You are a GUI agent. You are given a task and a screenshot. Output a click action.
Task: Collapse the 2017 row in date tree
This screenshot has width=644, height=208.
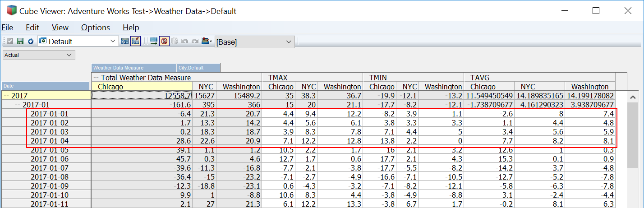[5, 96]
